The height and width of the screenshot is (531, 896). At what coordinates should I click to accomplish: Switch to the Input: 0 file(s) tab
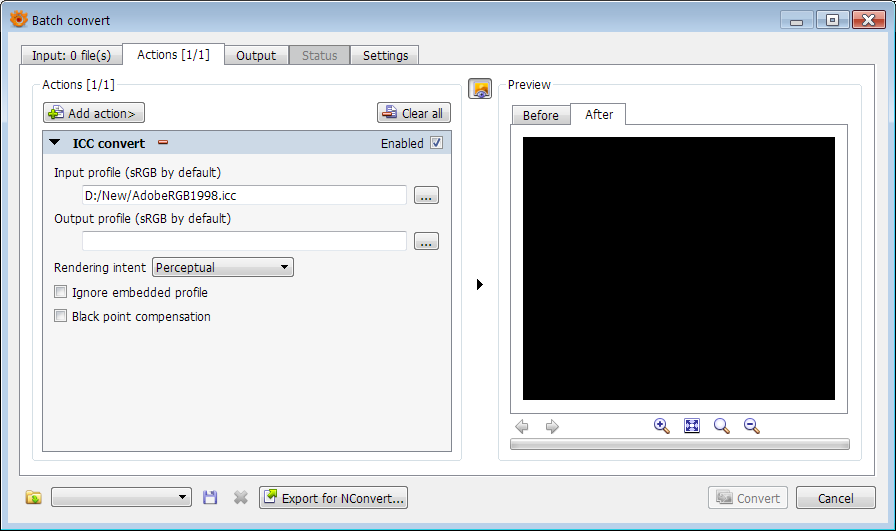[71, 55]
